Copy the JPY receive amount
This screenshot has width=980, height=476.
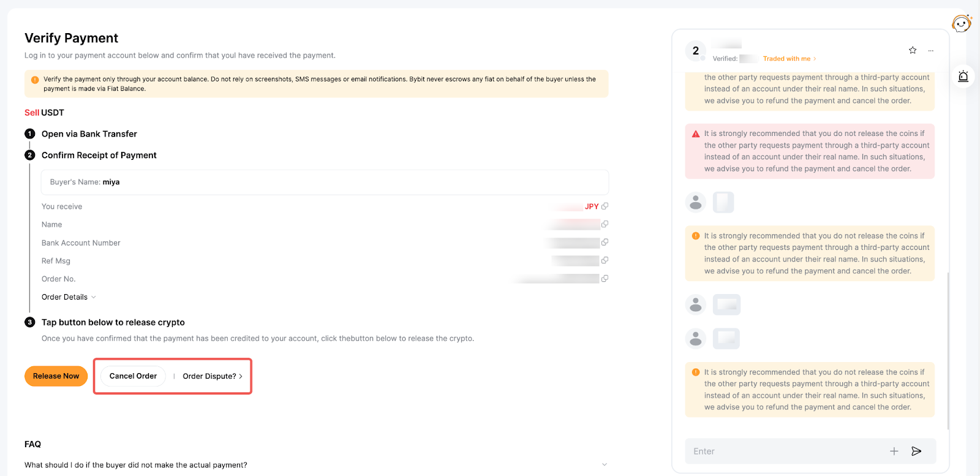pyautogui.click(x=605, y=206)
